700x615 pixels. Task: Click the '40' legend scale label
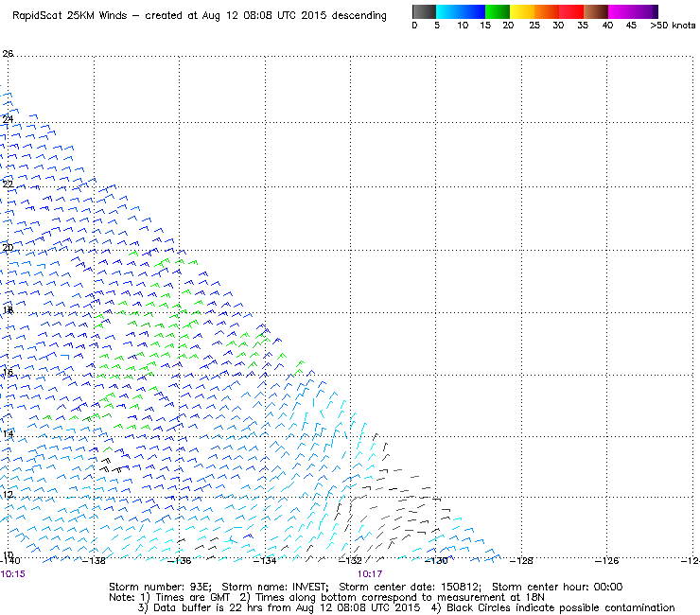pyautogui.click(x=607, y=26)
